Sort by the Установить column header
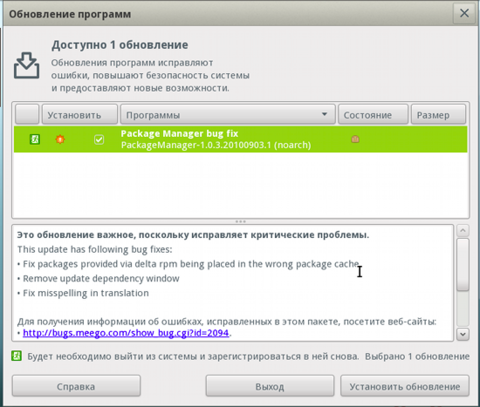Screen dimensions: 480x407 [x=80, y=114]
